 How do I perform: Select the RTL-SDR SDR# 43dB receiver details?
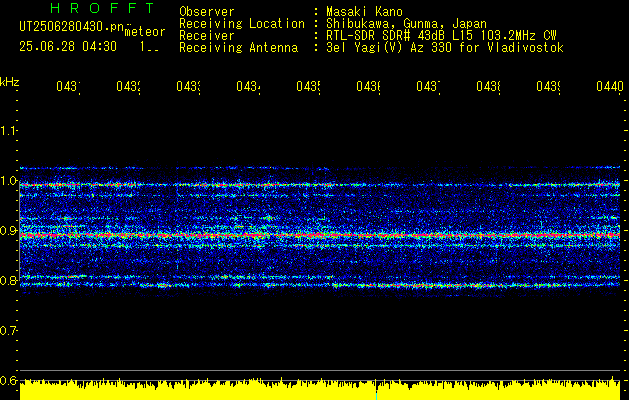pyautogui.click(x=441, y=36)
